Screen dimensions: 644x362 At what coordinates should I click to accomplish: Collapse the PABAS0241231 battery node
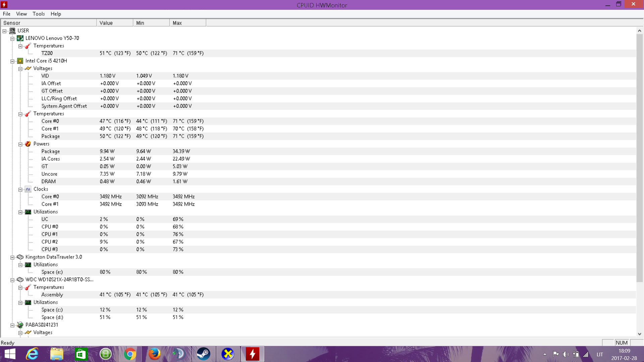point(12,325)
